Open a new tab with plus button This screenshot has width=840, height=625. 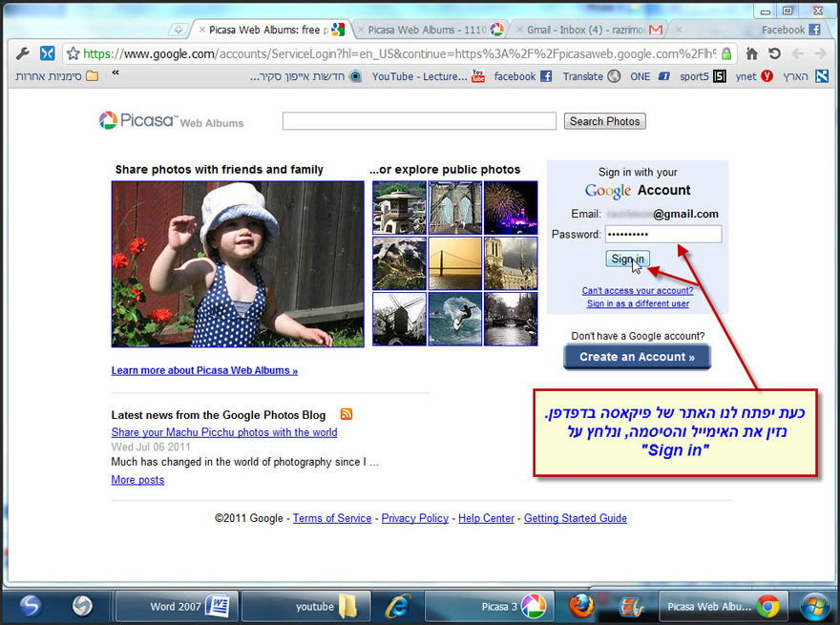[178, 30]
